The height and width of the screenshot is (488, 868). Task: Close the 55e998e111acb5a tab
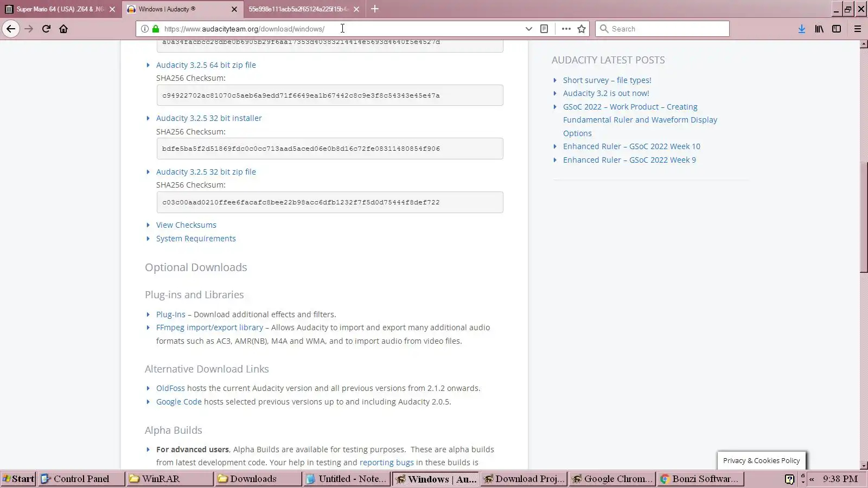click(356, 9)
